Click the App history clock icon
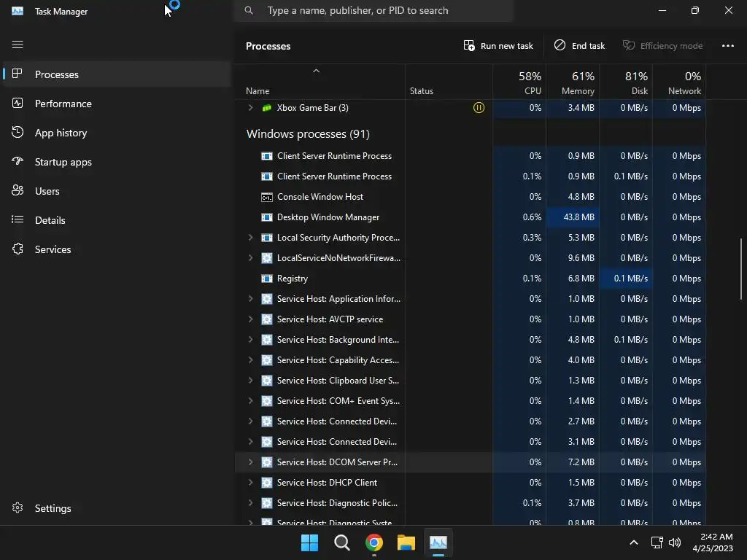 (18, 133)
